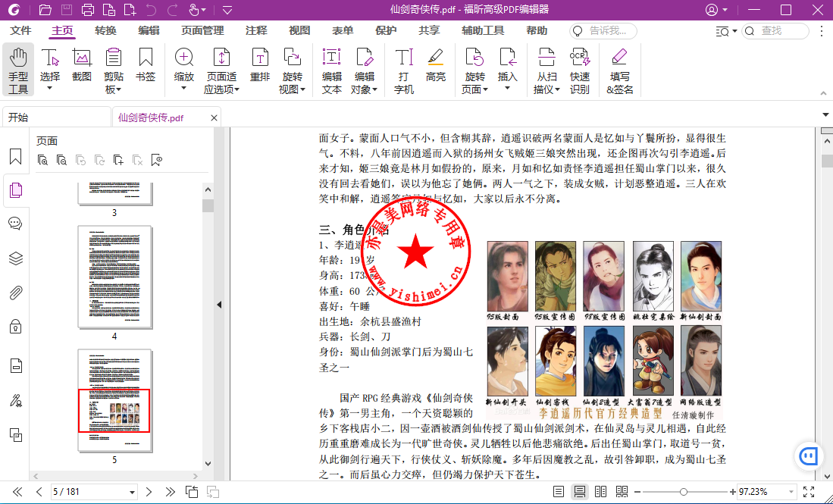This screenshot has height=504, width=833.
Task: Select the Hand tool (手型工具)
Action: [18, 70]
